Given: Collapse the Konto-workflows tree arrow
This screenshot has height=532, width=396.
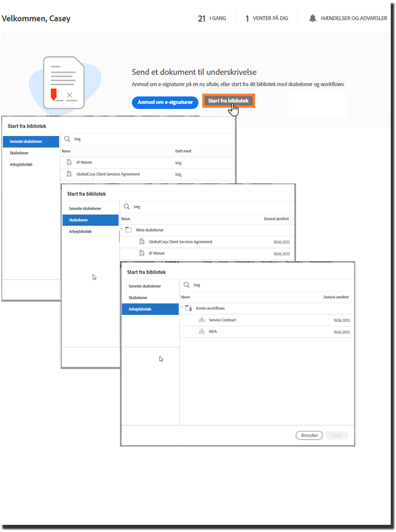Looking at the screenshot, I should [182, 308].
